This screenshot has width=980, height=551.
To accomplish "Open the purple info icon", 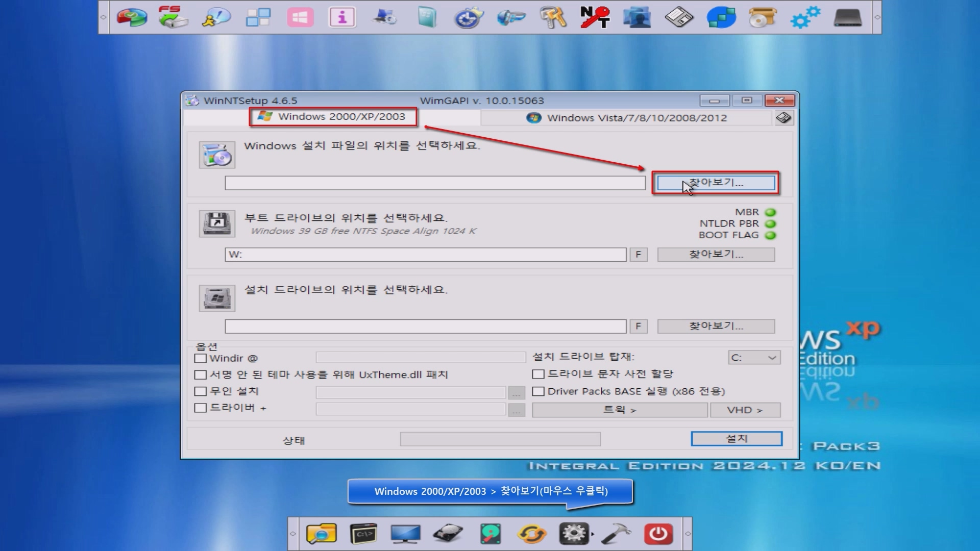I will click(342, 17).
